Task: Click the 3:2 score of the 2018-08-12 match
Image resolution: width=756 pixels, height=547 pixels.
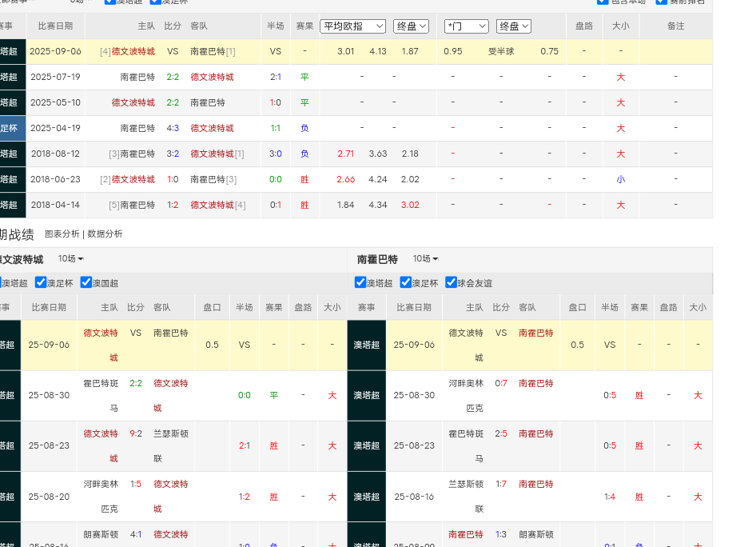Action: [x=173, y=154]
